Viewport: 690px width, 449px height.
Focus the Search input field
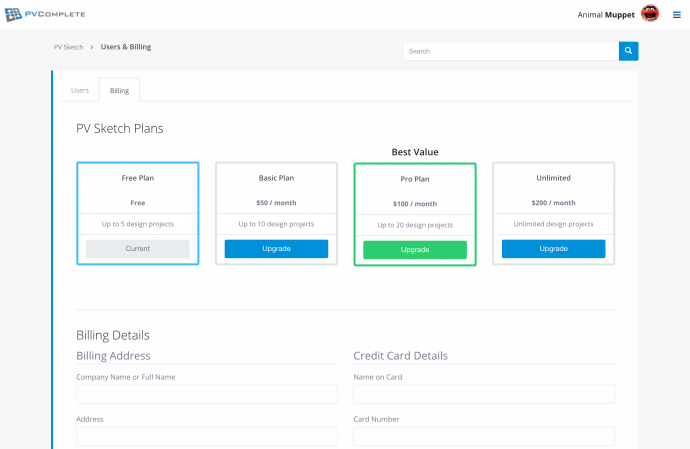(511, 51)
